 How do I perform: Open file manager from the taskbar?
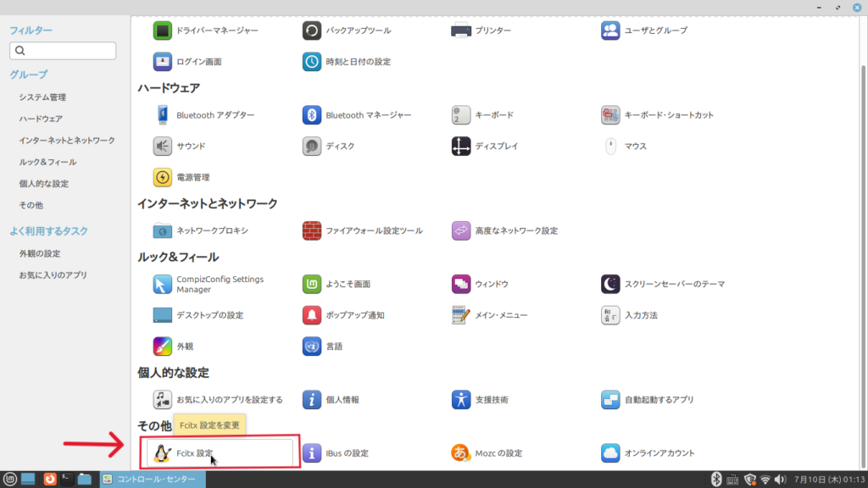pyautogui.click(x=85, y=480)
